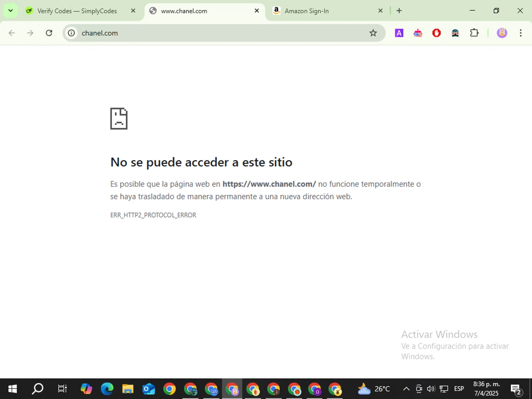The image size is (532, 399).
Task: Click the chanel.com address bar
Action: (223, 33)
